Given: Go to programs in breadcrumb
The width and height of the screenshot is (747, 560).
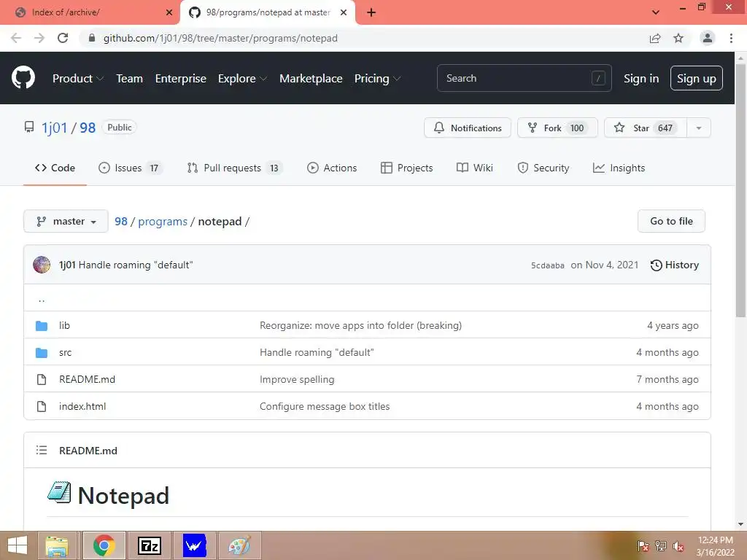Looking at the screenshot, I should pos(163,222).
